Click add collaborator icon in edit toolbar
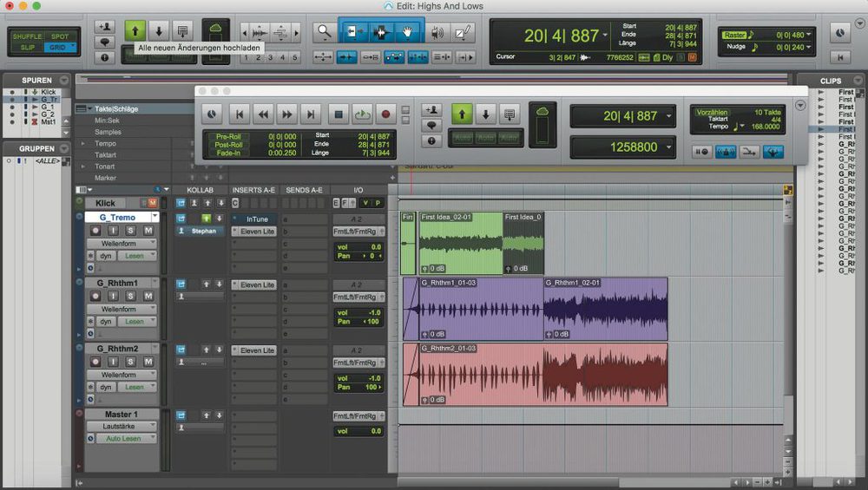Image resolution: width=868 pixels, height=490 pixels. click(x=105, y=27)
